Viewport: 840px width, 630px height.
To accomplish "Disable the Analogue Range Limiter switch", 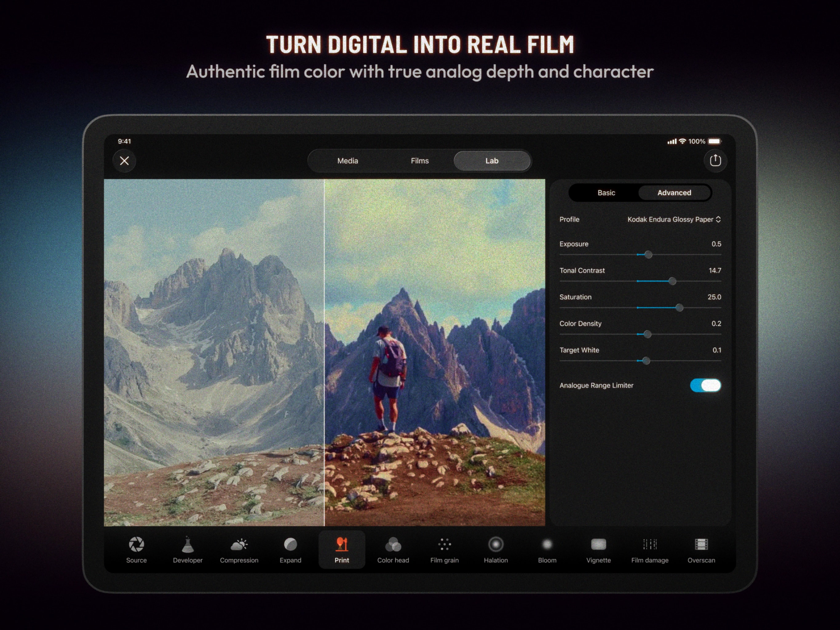I will (705, 385).
